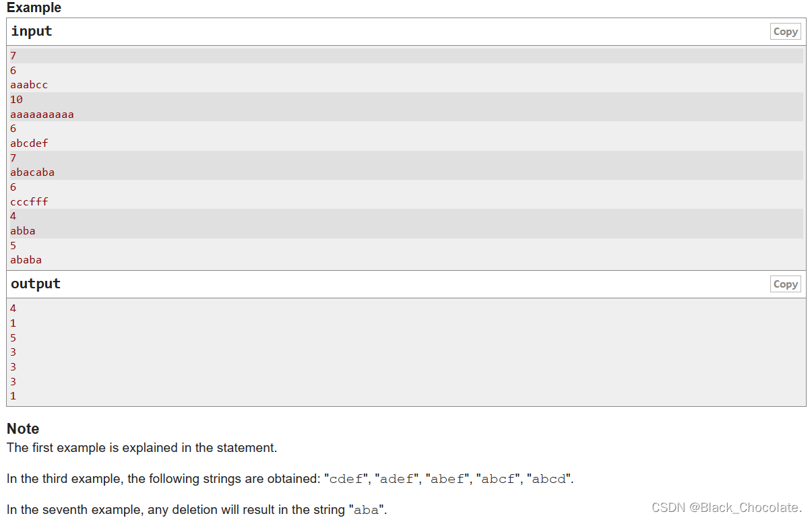Image resolution: width=812 pixels, height=520 pixels.
Task: Click the input line 'abba'
Action: click(23, 230)
